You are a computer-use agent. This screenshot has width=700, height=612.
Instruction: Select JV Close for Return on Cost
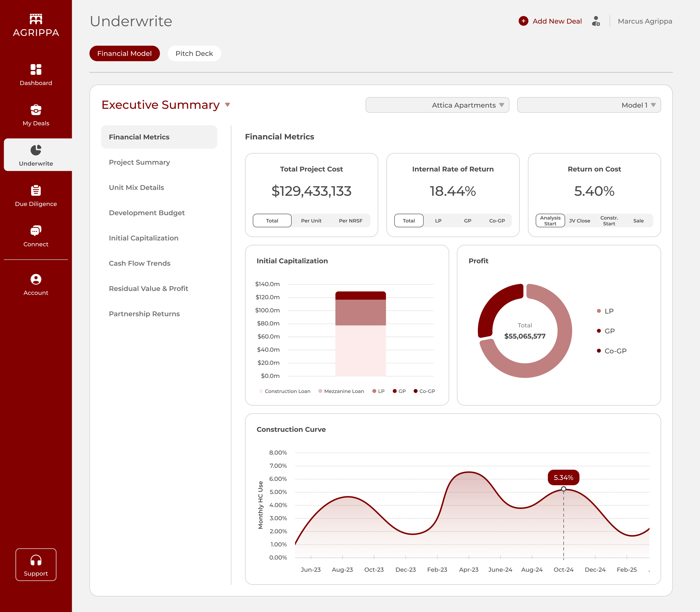580,221
